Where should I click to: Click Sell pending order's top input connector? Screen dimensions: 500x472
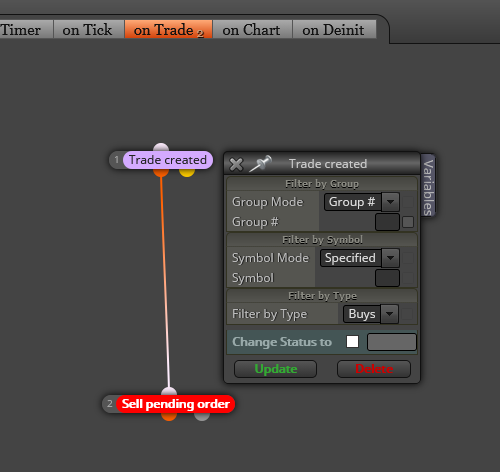[169, 392]
